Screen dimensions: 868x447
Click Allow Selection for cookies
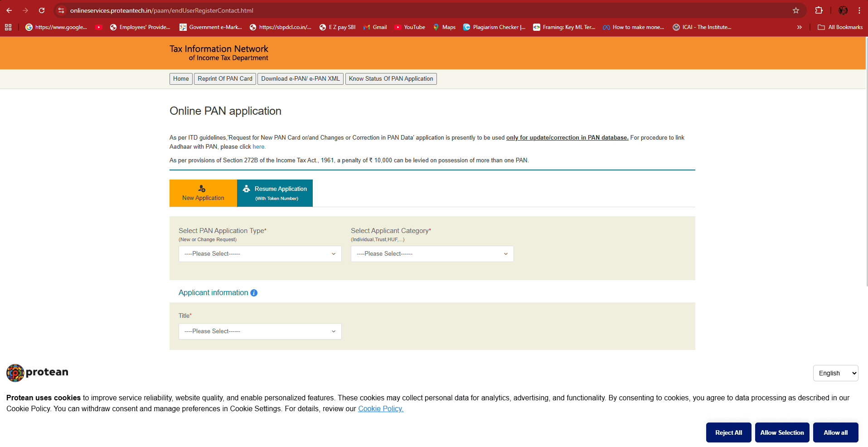point(781,432)
